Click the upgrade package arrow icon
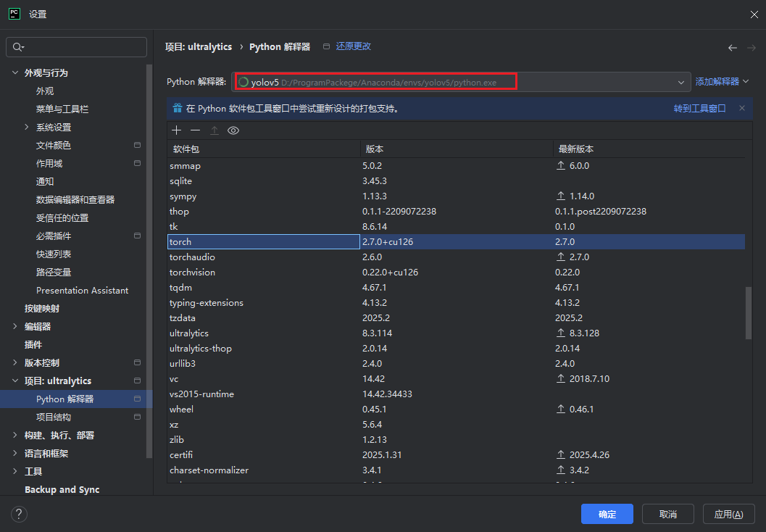The width and height of the screenshot is (766, 532). [214, 130]
